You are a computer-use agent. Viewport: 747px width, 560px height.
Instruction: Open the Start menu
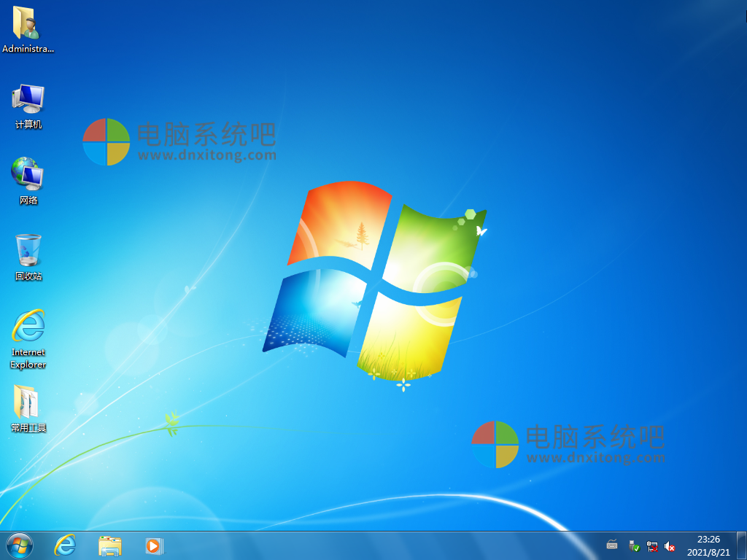18,545
